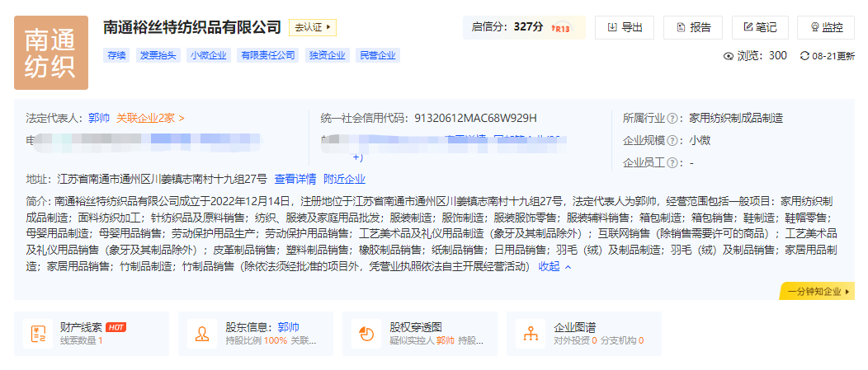Viewport: 868px width, 370px height.
Task: Click the 股权穿透图 pie chart icon
Action: tap(366, 334)
